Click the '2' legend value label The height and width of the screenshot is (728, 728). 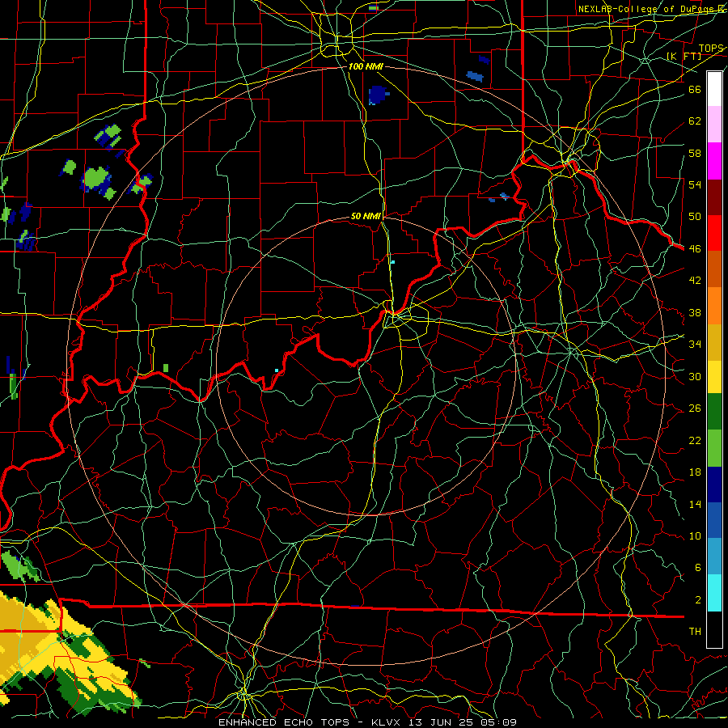[x=698, y=600]
